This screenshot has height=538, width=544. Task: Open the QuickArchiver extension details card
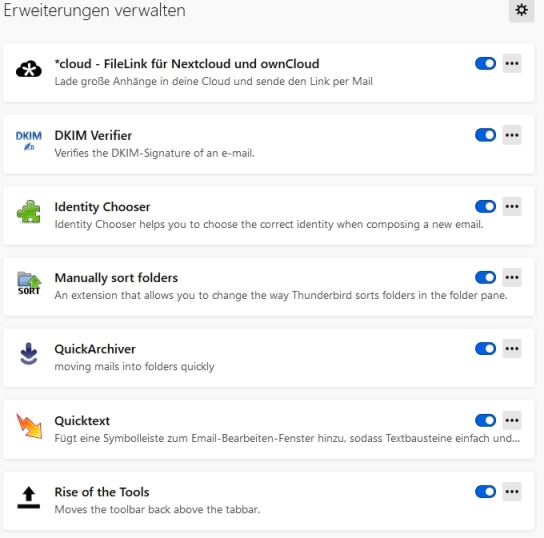pyautogui.click(x=269, y=358)
